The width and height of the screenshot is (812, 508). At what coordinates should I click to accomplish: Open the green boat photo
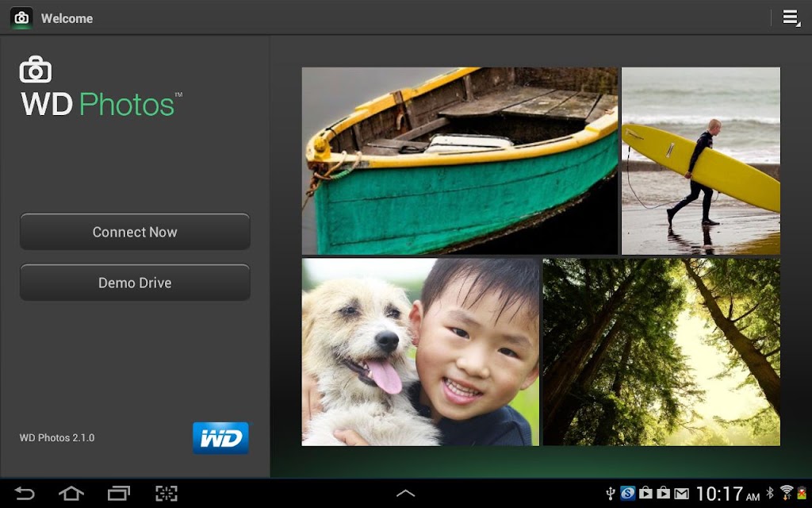(x=460, y=160)
